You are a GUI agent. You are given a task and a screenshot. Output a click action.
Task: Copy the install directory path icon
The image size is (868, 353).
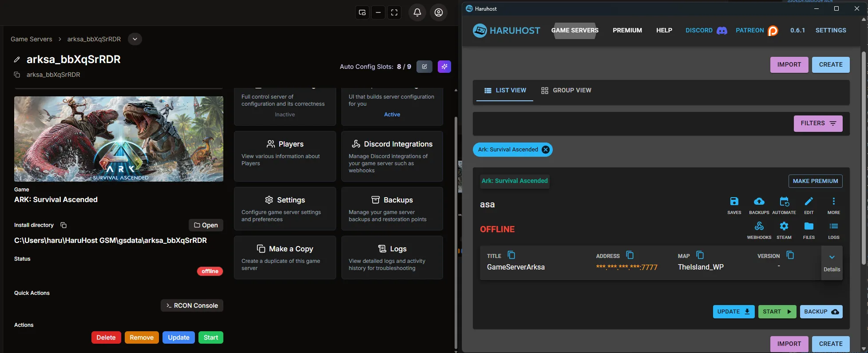click(x=63, y=225)
